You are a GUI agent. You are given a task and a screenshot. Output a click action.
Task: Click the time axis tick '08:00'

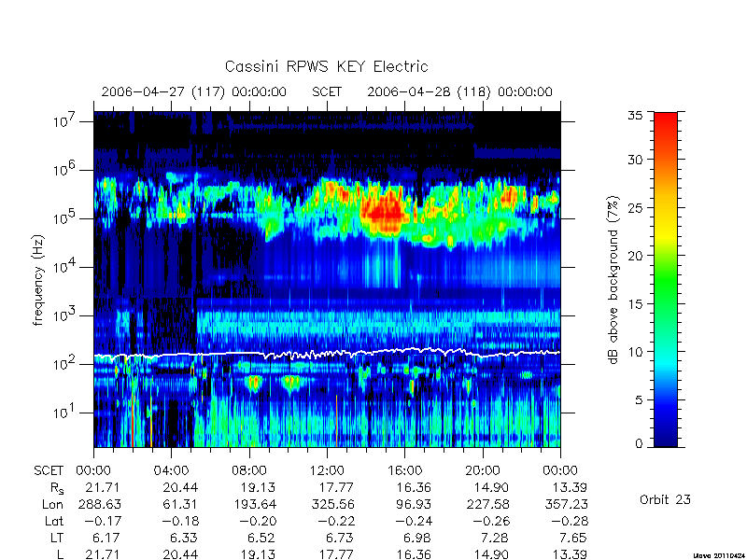(x=249, y=471)
